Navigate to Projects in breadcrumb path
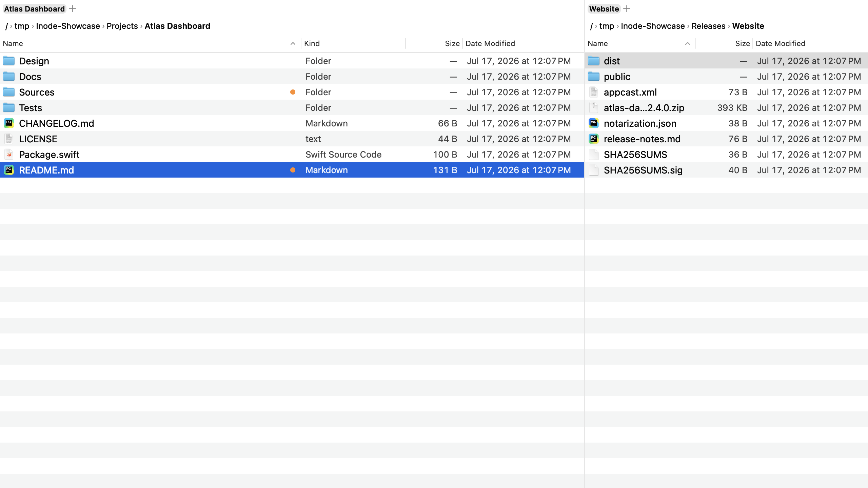The height and width of the screenshot is (488, 868). pos(122,26)
